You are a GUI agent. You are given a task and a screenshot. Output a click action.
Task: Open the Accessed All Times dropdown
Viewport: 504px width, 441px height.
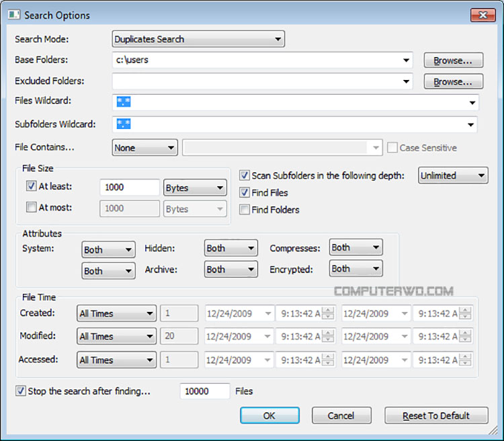[x=116, y=360]
